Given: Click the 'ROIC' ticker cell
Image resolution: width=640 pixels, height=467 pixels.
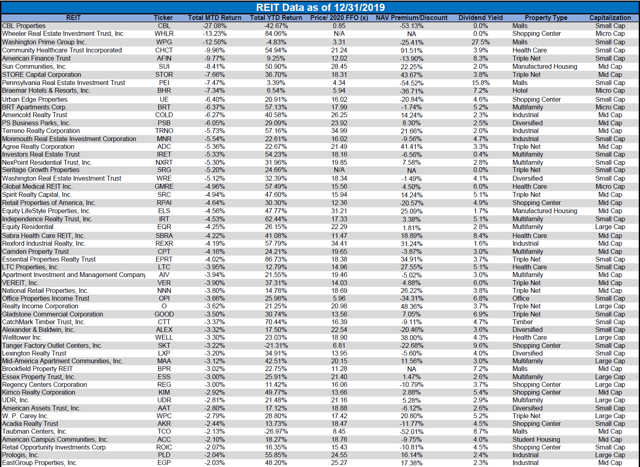Looking at the screenshot, I should (x=164, y=447).
